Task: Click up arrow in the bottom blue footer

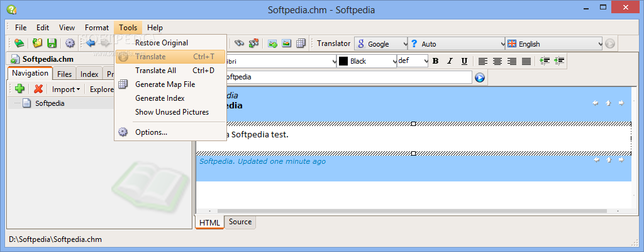Action: (x=609, y=160)
